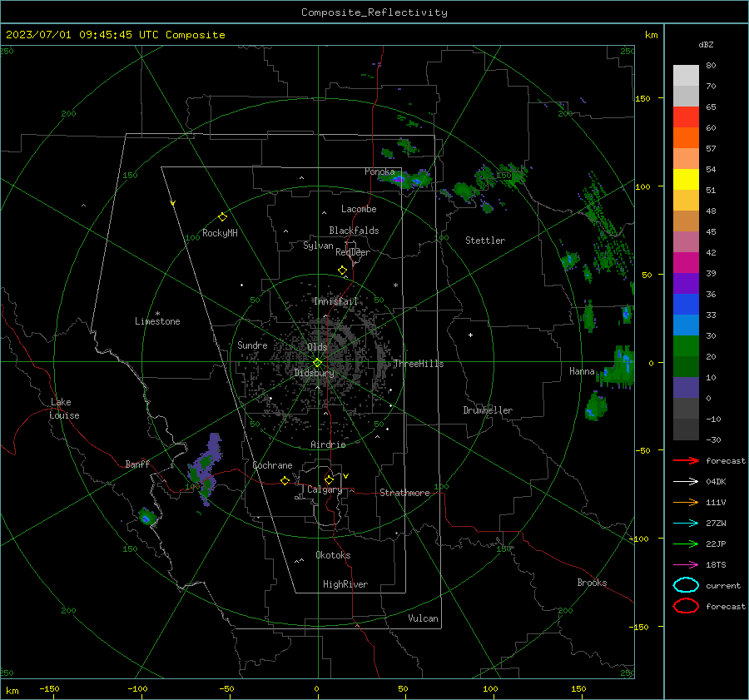Select the Lacombe label
This screenshot has width=749, height=700.
(x=359, y=209)
